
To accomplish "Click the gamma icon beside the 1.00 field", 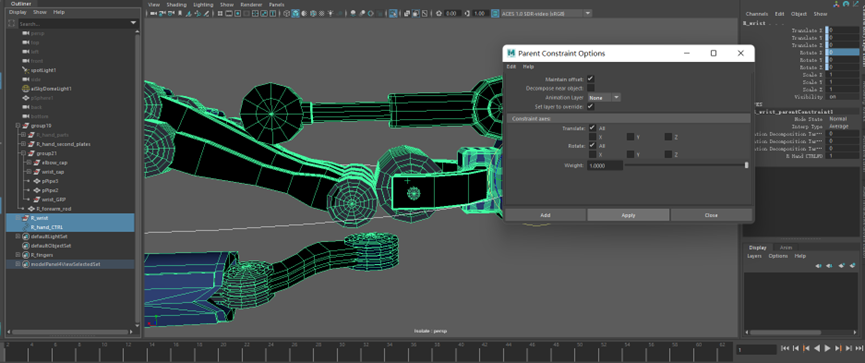I will coord(468,13).
